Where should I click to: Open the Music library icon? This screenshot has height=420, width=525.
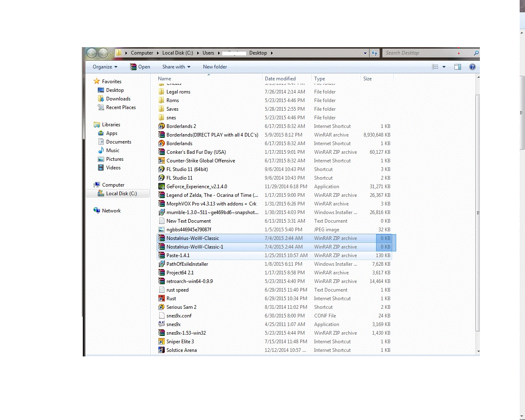coord(101,151)
